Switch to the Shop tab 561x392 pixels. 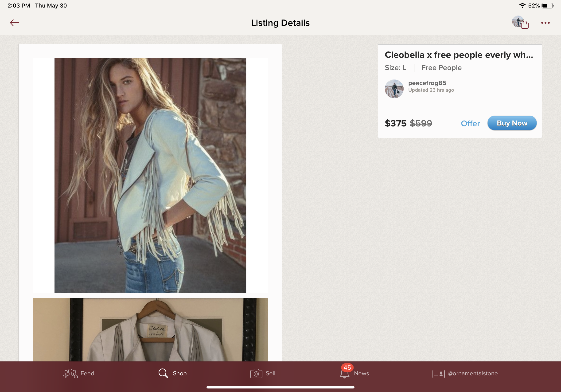pyautogui.click(x=172, y=373)
